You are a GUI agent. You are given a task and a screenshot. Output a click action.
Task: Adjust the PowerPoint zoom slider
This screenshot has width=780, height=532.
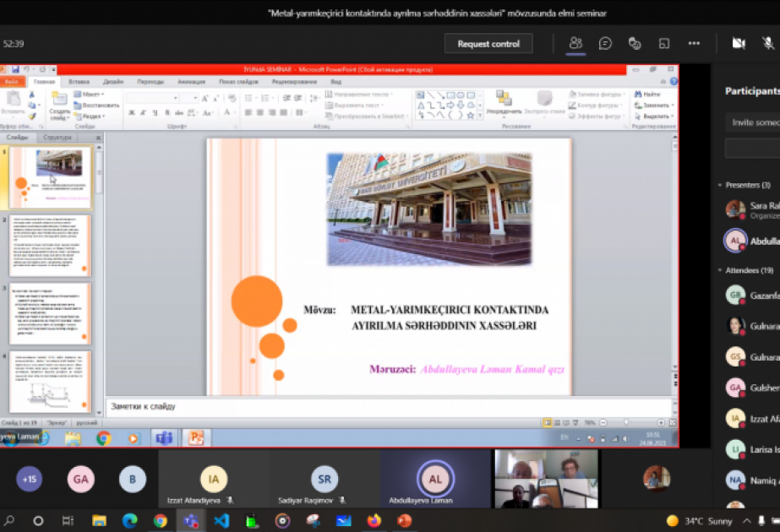click(626, 422)
